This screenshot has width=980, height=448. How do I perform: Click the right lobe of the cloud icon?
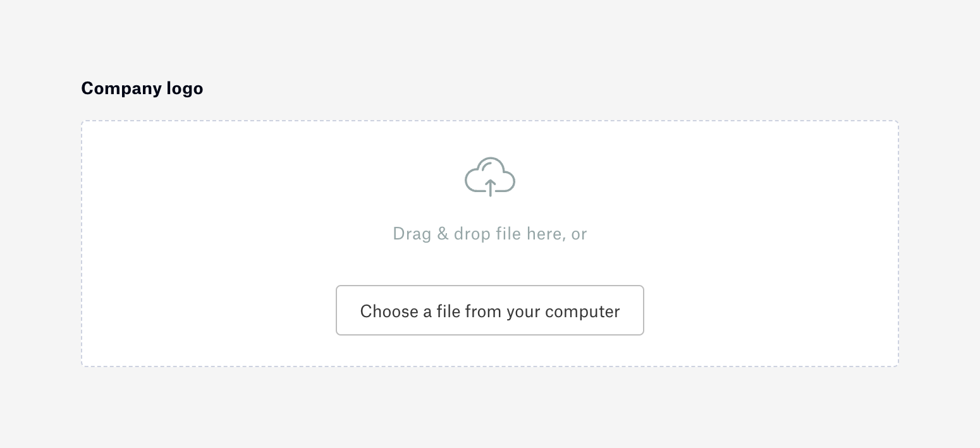pyautogui.click(x=507, y=181)
